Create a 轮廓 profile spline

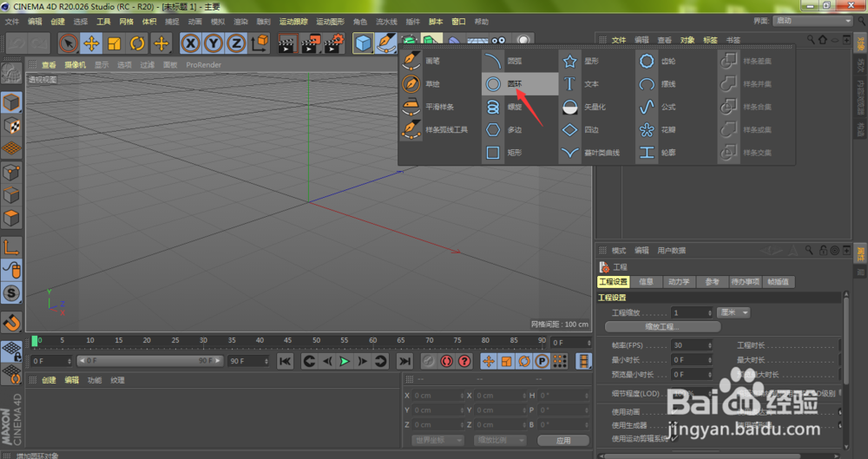pos(674,152)
